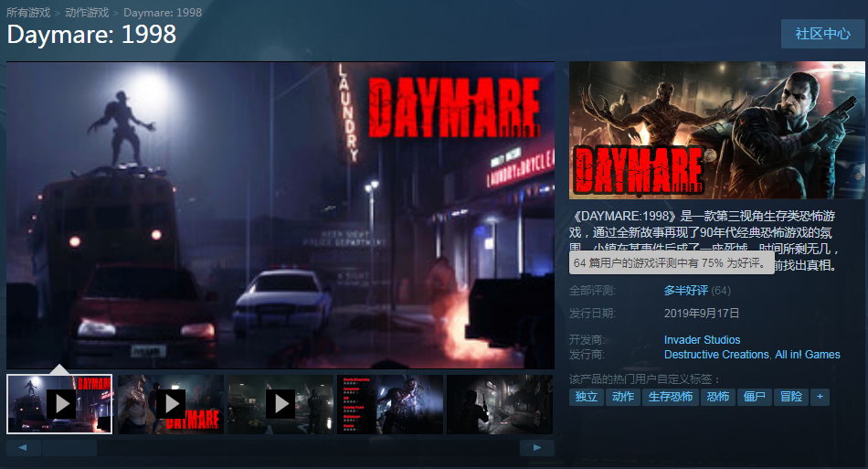Play the first trailer with the laundry street

[x=60, y=403]
